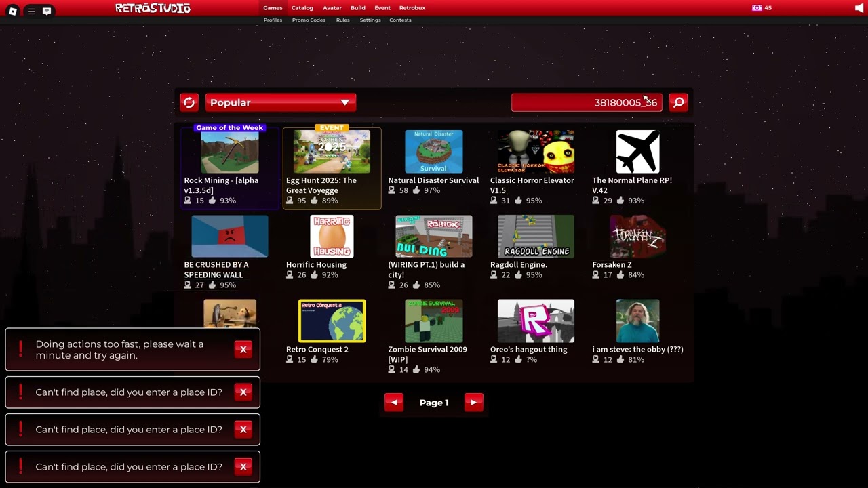868x488 pixels.
Task: Click 'Horrific Housing' title text
Action: [x=316, y=265]
